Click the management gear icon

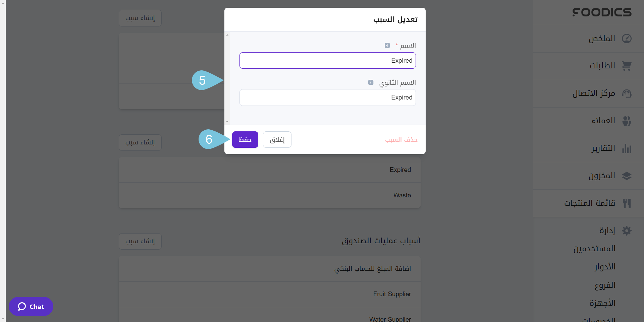coord(627,231)
